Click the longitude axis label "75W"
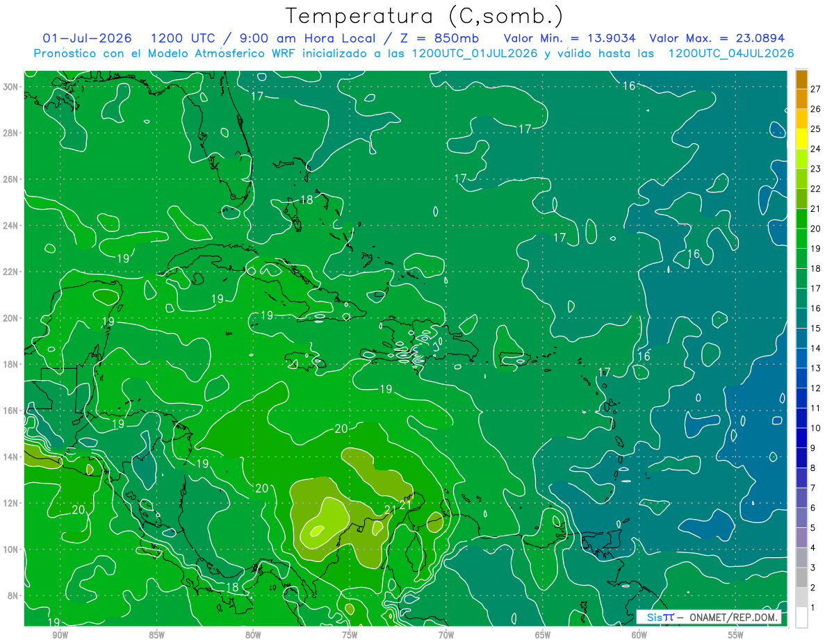 tap(350, 635)
